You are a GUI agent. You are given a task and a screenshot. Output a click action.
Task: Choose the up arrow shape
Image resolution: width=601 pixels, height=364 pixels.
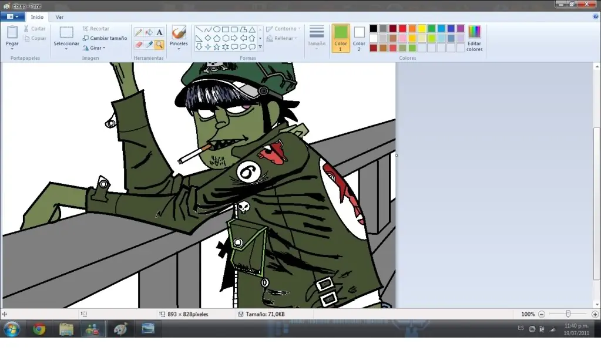click(252, 38)
